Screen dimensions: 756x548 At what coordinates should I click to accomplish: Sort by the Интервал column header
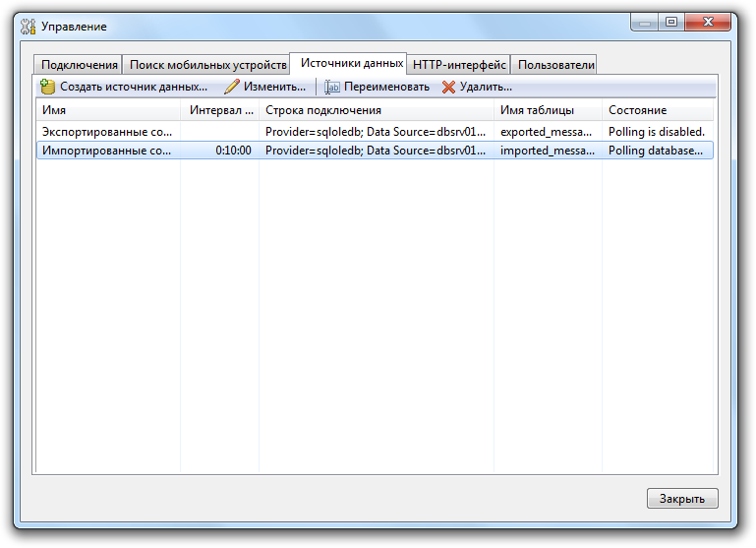tap(220, 110)
